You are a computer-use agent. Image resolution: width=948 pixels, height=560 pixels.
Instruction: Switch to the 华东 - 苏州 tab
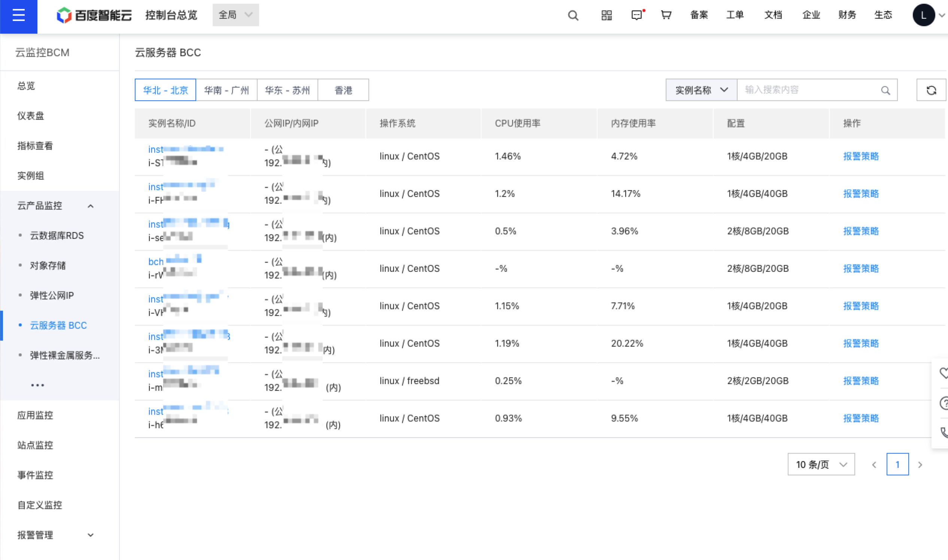click(287, 90)
